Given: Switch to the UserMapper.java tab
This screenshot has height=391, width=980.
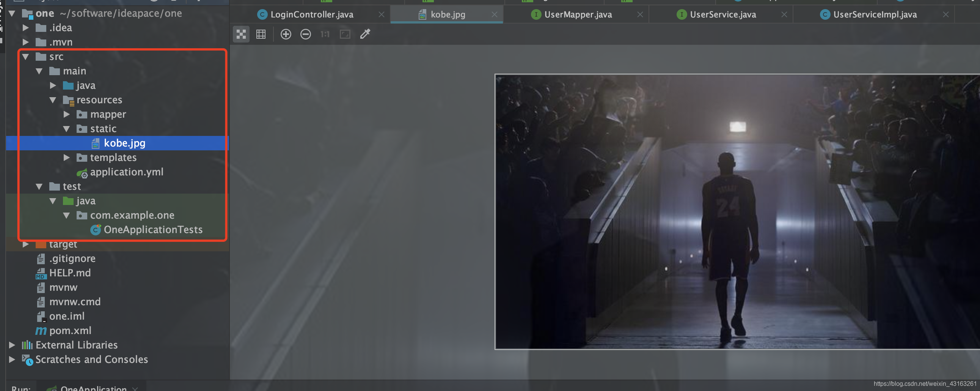Looking at the screenshot, I should 578,14.
